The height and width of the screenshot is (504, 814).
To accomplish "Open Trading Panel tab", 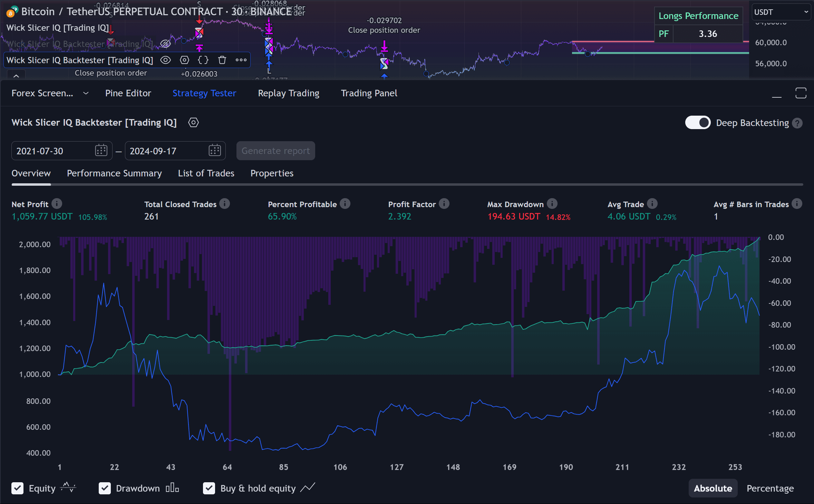I will pos(369,93).
